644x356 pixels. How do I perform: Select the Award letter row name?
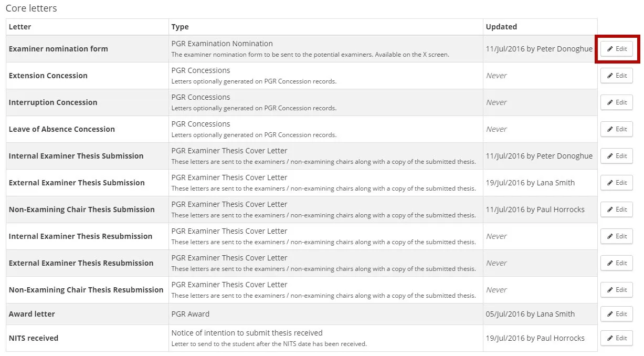(32, 314)
